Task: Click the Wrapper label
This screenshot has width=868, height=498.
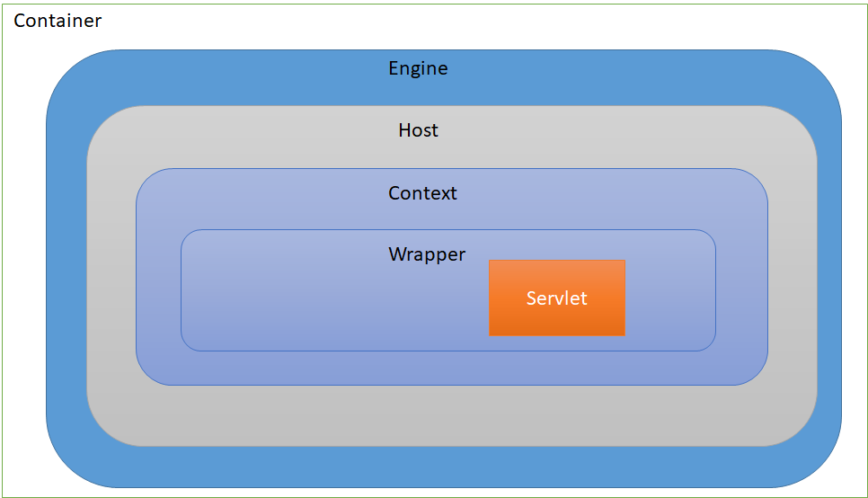Action: 427,254
